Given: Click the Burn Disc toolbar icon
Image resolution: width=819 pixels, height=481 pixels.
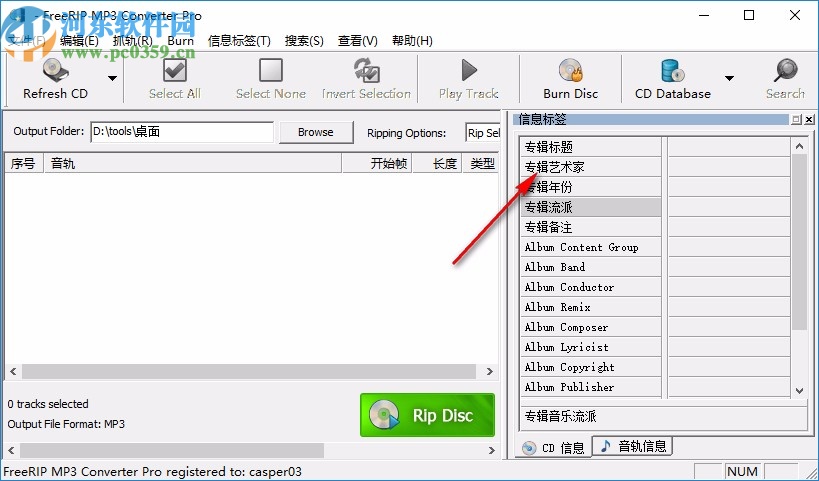Looking at the screenshot, I should (570, 71).
